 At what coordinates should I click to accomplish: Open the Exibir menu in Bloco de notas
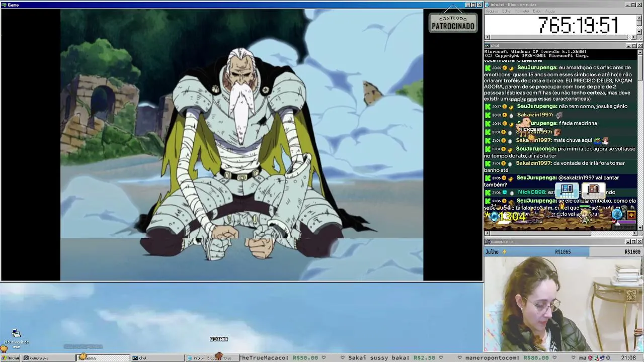[x=537, y=11]
